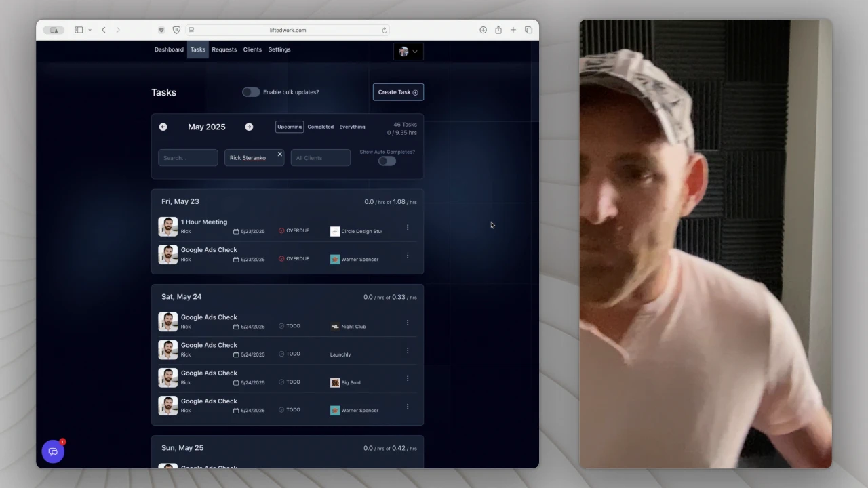Open options for Launchly task

click(408, 350)
